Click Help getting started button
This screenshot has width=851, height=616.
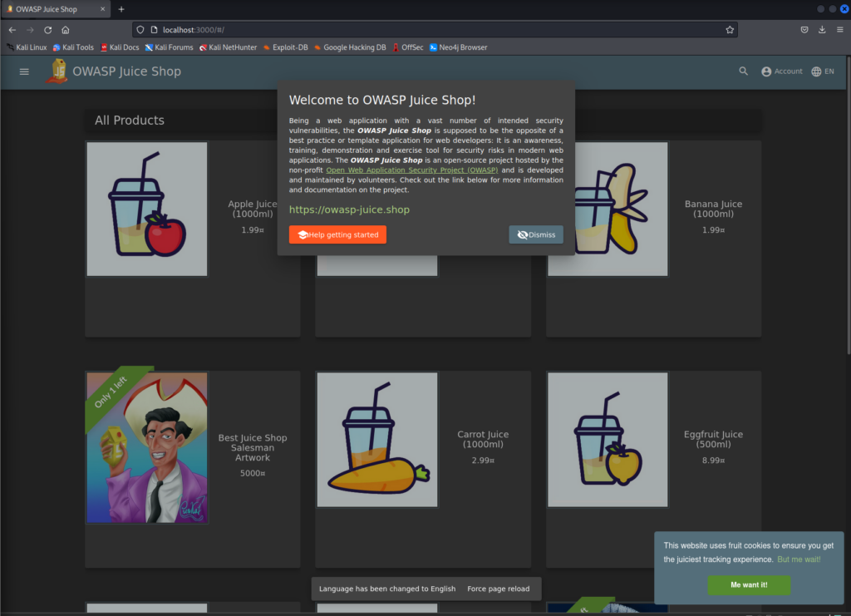pyautogui.click(x=337, y=234)
